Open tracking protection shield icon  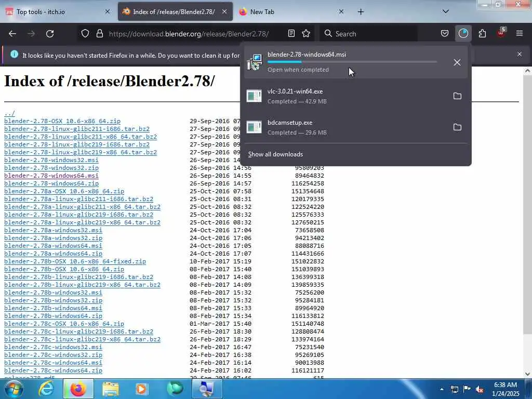click(x=85, y=34)
